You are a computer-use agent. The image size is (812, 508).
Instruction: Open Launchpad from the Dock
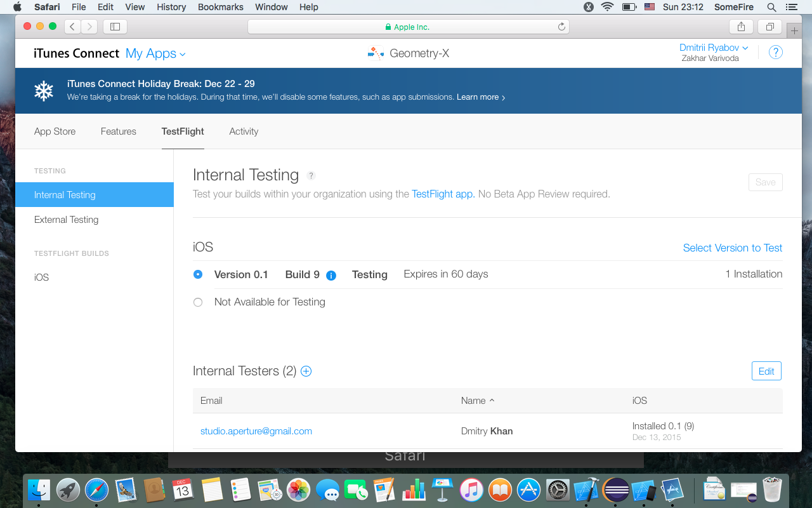click(68, 490)
